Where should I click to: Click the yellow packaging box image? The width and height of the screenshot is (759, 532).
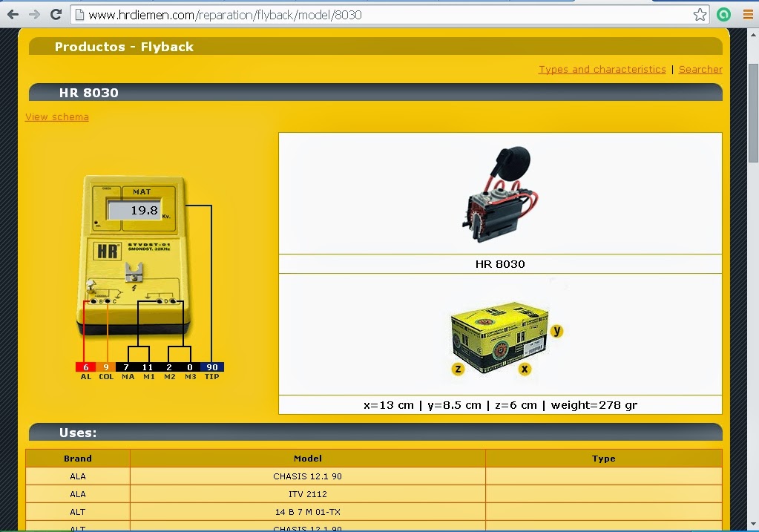(500, 338)
